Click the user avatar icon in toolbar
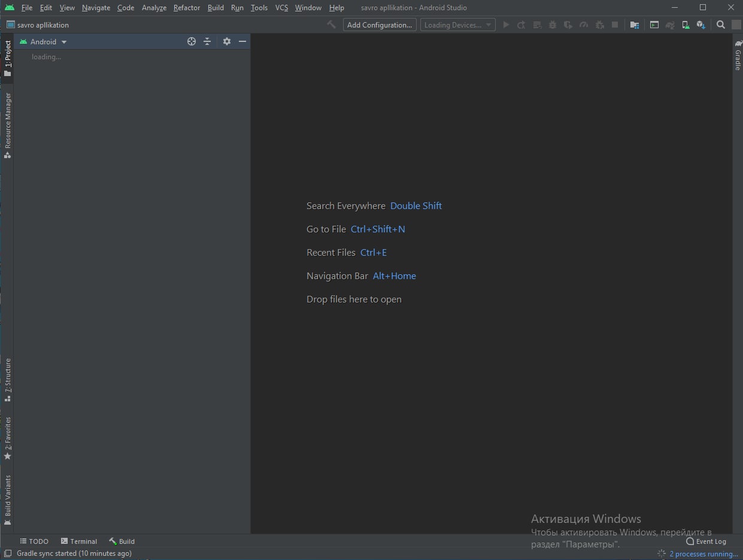Screen dimensions: 743x560 (736, 25)
